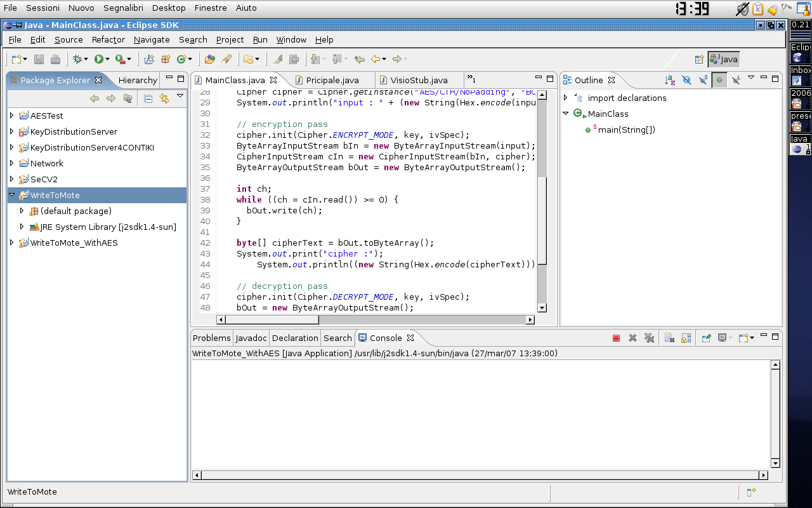Viewport: 812px width, 508px height.
Task: Expand the AESTest project
Action: 12,116
